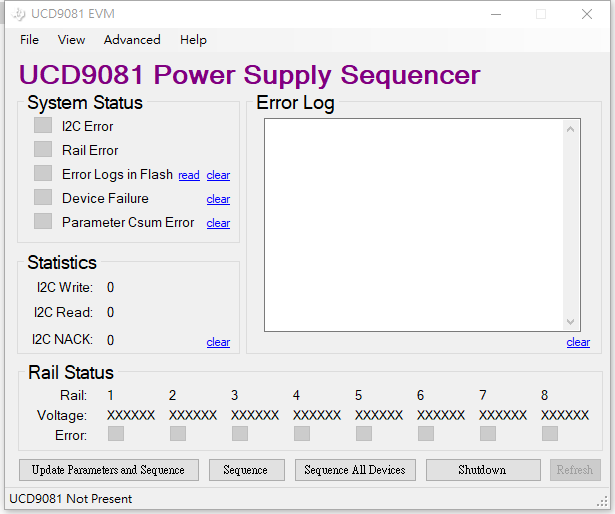Click the Rail 8 voltage value XXXXXX
This screenshot has width=615, height=514.
pyautogui.click(x=565, y=415)
